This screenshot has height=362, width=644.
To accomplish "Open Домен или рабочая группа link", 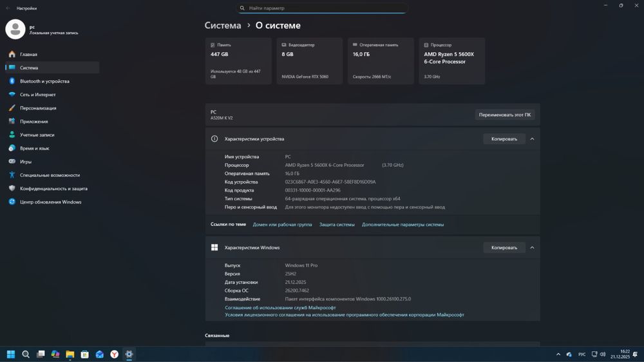I will (x=282, y=224).
